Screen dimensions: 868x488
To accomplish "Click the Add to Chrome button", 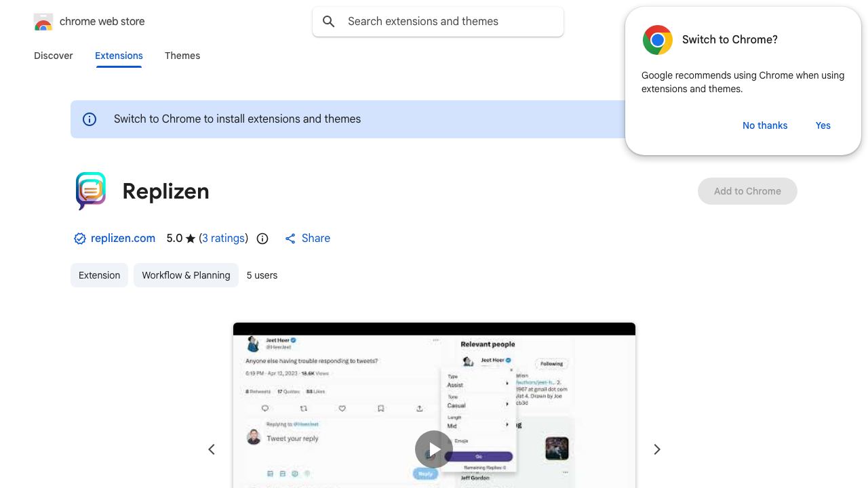I will click(x=747, y=191).
